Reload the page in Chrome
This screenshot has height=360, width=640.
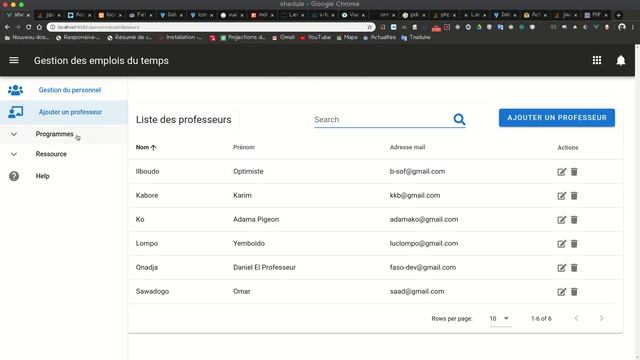(28, 27)
